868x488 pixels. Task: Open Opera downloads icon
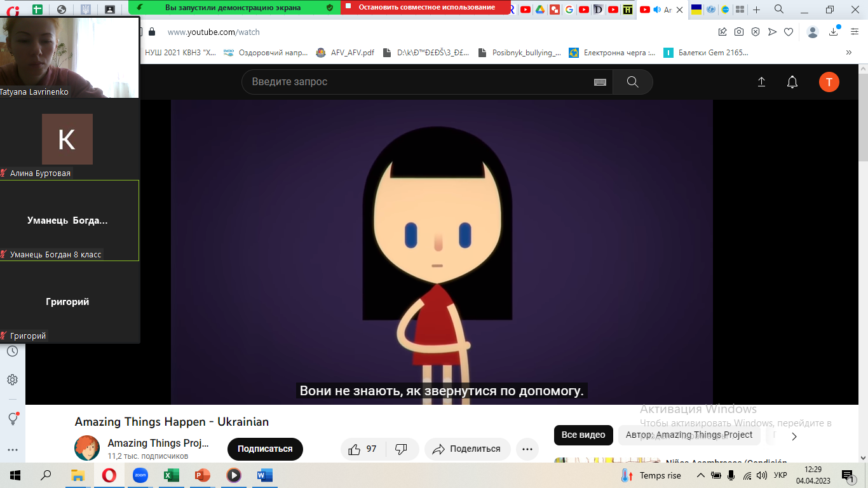pyautogui.click(x=834, y=32)
